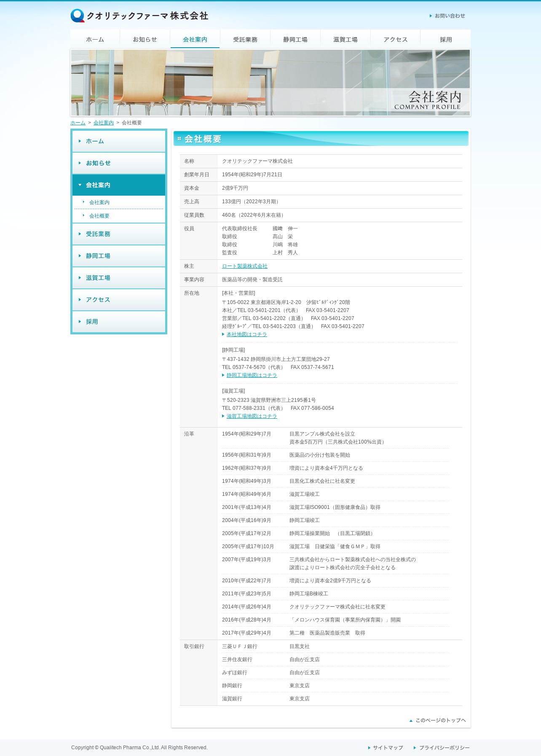This screenshot has height=756, width=541.
Task: Follow the ロート製薬株式会社 shareholder link
Action: pos(245,266)
